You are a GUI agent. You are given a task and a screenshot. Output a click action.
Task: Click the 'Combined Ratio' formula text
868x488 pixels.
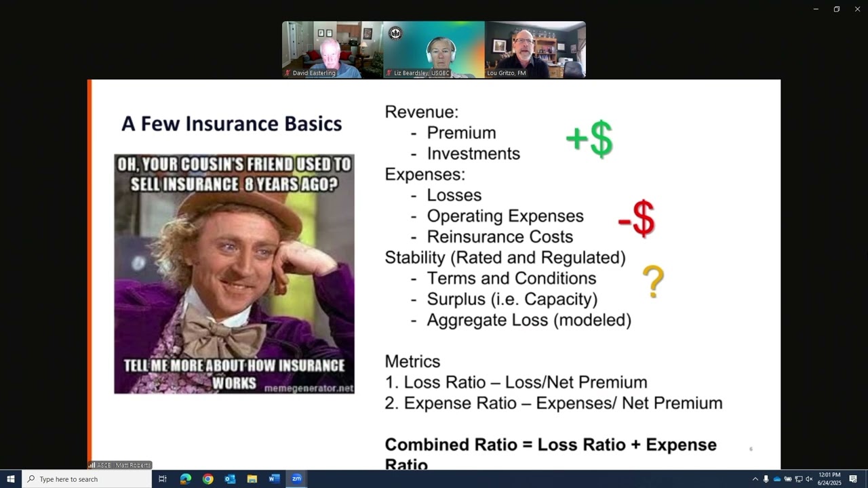tap(551, 454)
